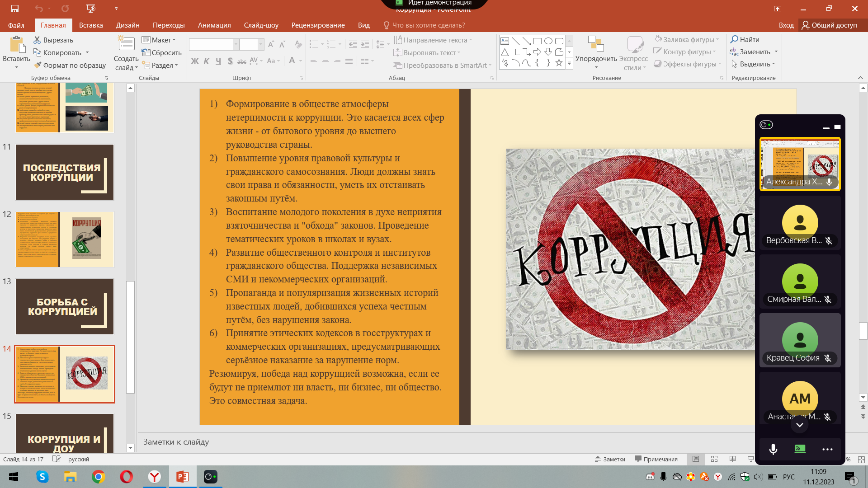868x488 pixels.
Task: Click Reset (Сбросить) slide button
Action: (161, 53)
